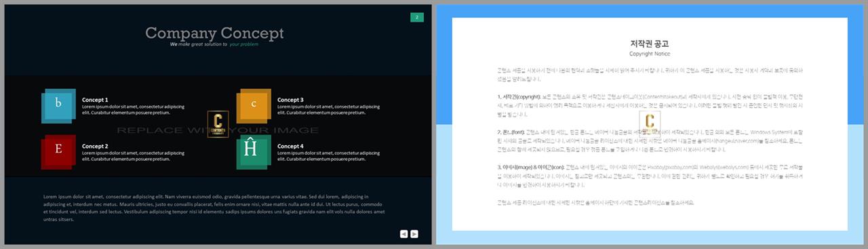868x249 pixels.
Task: Select the 'Concept 2' heading
Action: point(95,146)
